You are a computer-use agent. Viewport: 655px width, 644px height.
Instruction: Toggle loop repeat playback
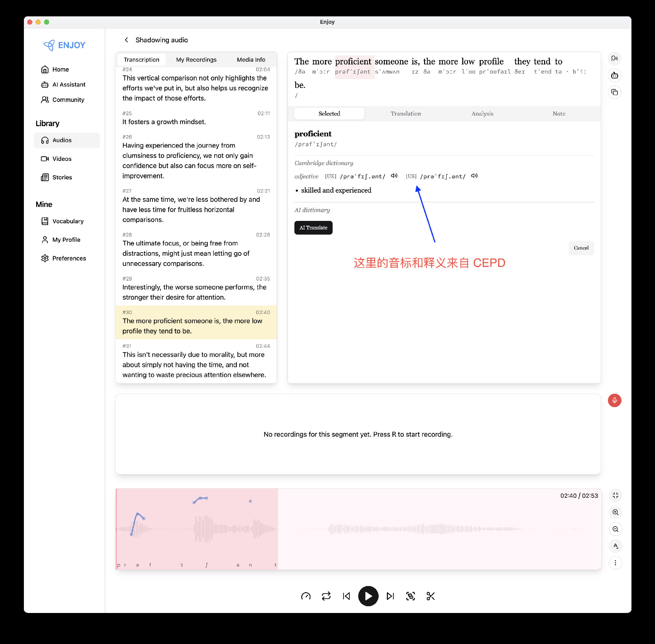pos(326,596)
